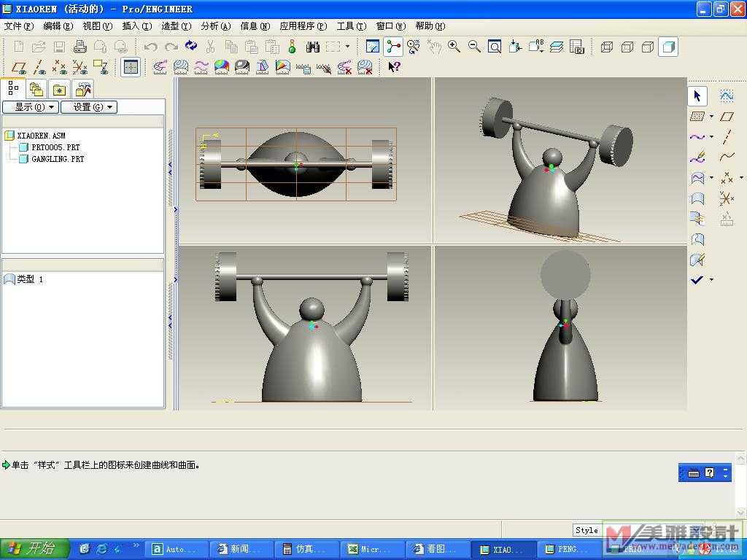The height and width of the screenshot is (560, 747).
Task: Click the zoom in magnifier
Action: tap(454, 47)
